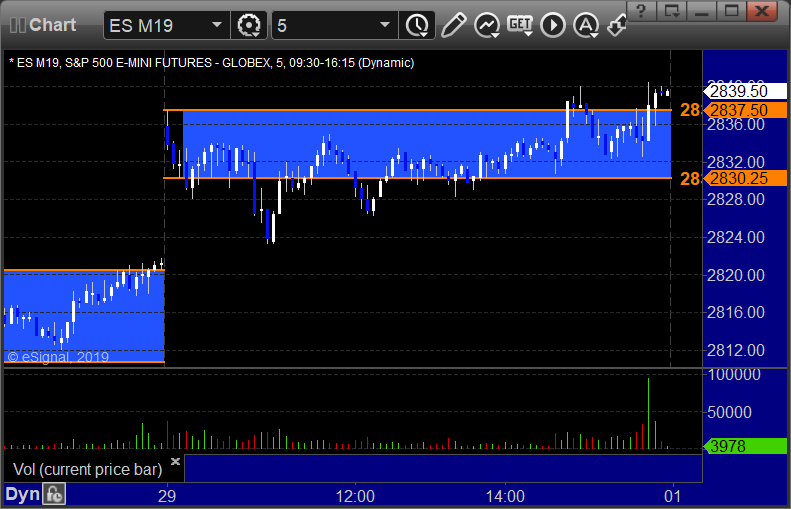Click the Dyn mode button

click(22, 494)
